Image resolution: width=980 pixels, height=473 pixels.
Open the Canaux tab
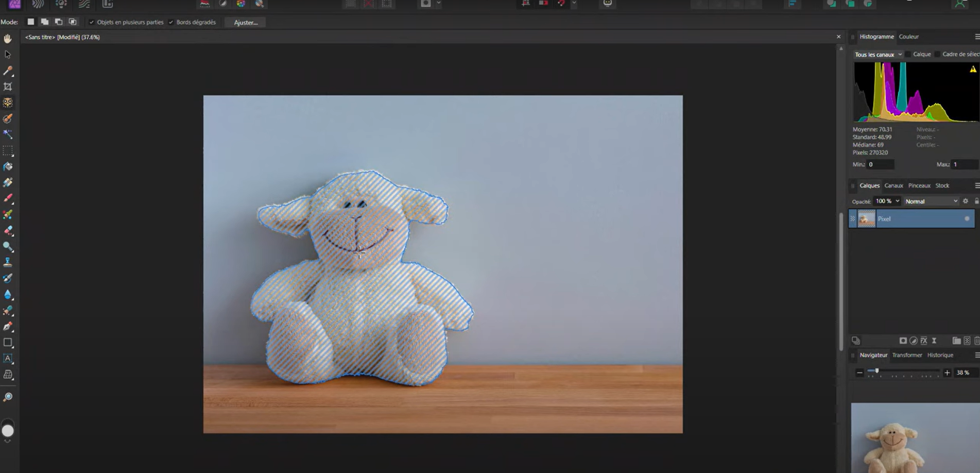tap(893, 185)
